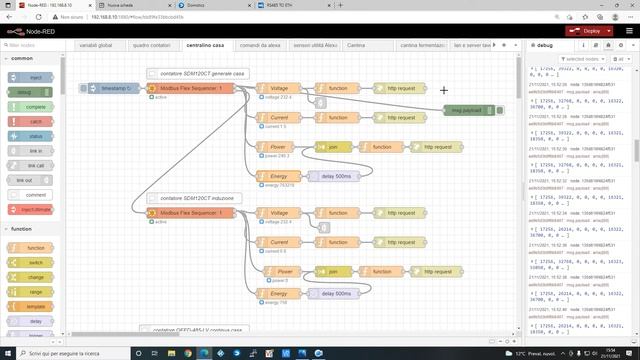640x360 pixels.
Task: Open the 'selected nodes' debug filter dropdown
Action: coord(583,59)
